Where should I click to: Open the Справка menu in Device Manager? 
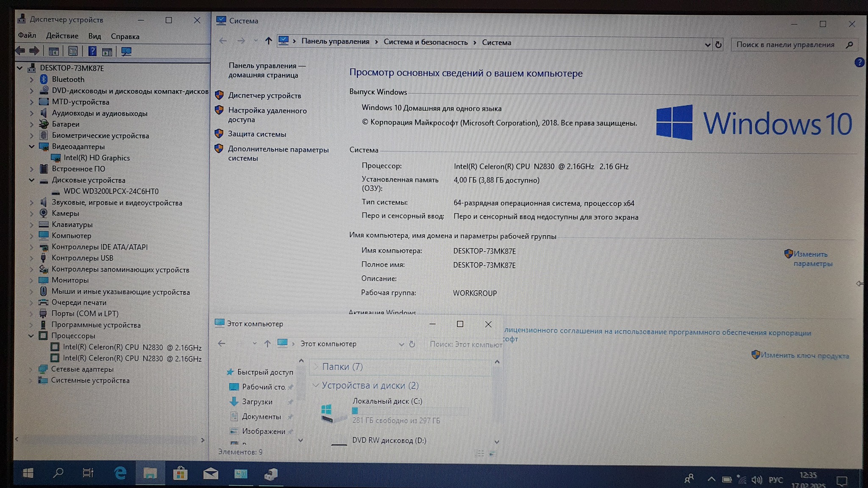tap(125, 36)
